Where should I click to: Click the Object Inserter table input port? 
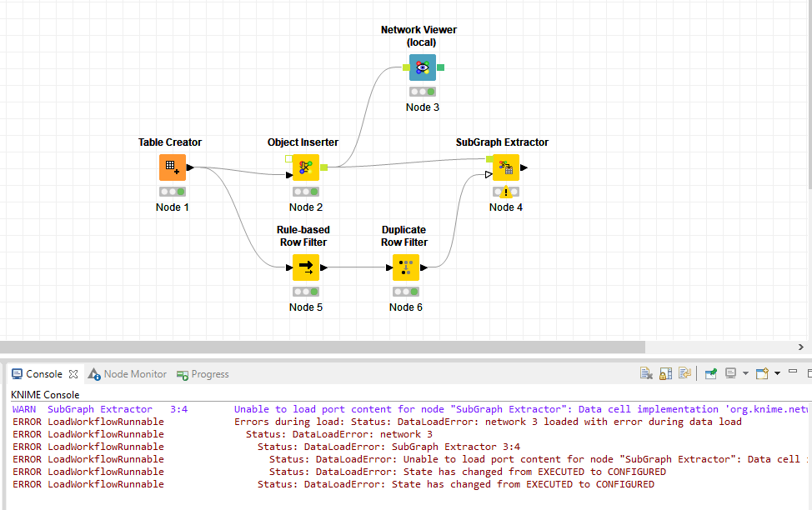pyautogui.click(x=289, y=175)
